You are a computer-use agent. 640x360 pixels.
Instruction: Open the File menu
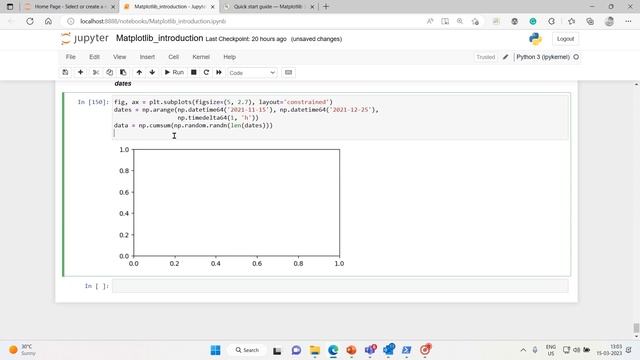coord(71,57)
